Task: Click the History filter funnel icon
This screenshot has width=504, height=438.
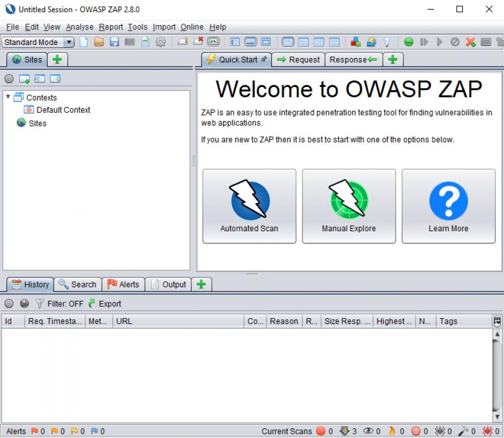Action: tap(39, 303)
